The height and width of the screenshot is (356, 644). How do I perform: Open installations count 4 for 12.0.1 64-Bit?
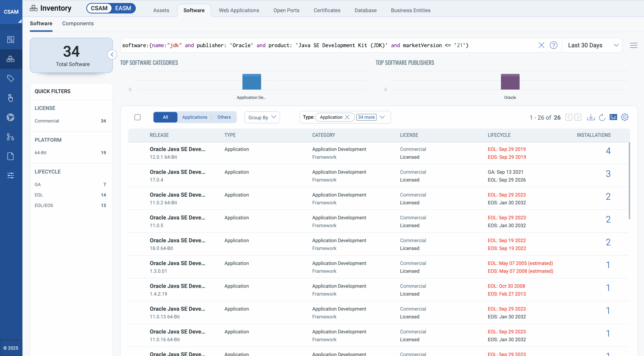[x=608, y=151]
